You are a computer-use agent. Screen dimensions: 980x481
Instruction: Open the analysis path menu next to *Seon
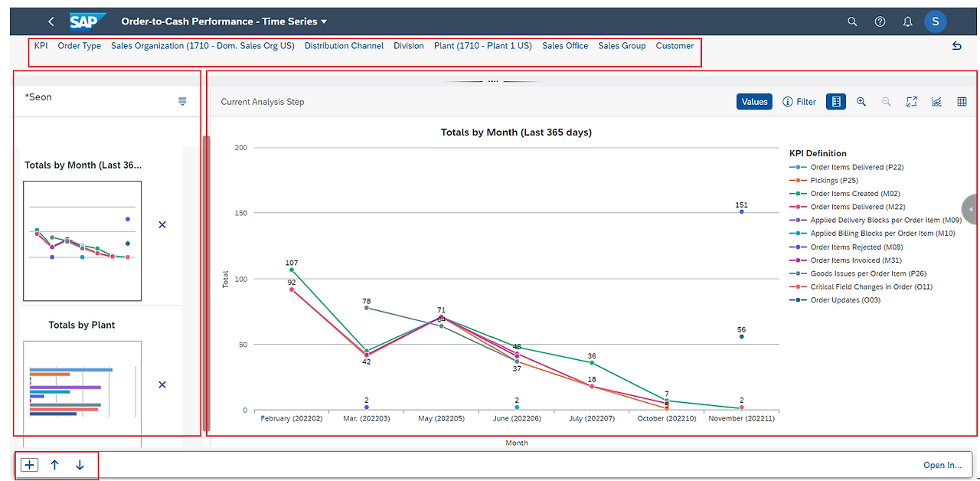click(x=182, y=101)
